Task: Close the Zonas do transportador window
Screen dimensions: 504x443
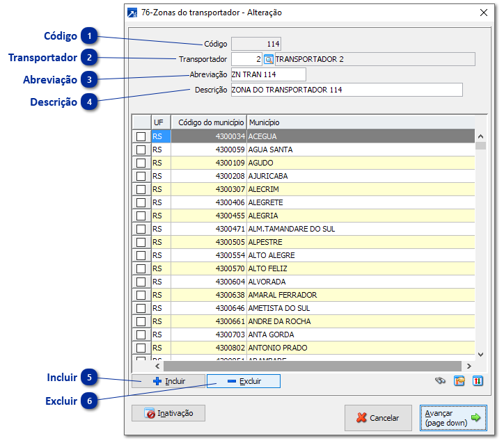Action: [x=484, y=13]
